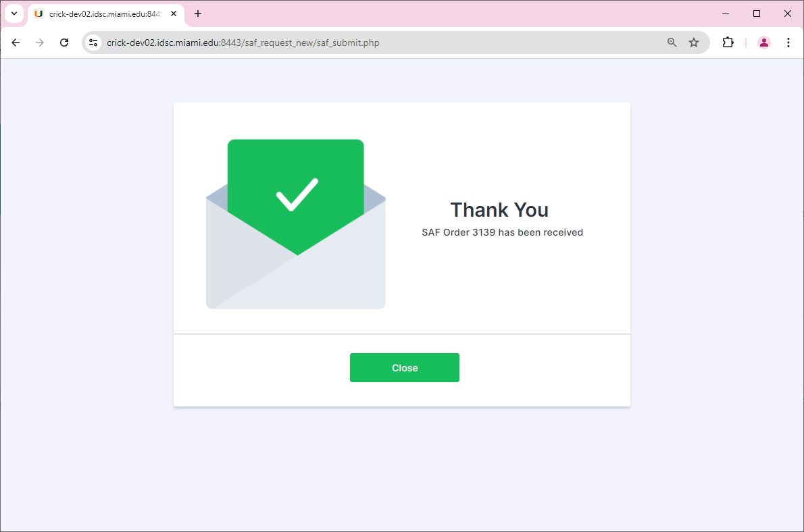Bookmark this page with the star icon
804x532 pixels.
coord(694,43)
